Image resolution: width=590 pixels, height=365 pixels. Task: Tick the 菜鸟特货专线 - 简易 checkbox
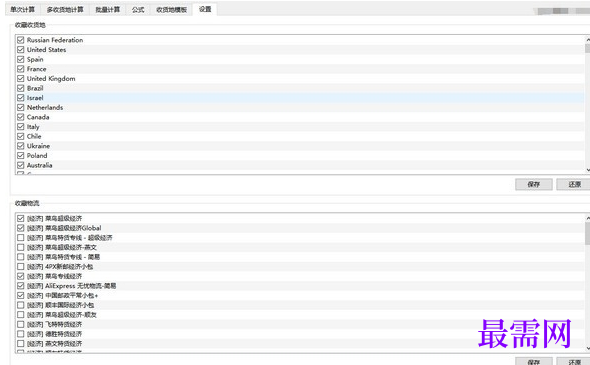(21, 257)
